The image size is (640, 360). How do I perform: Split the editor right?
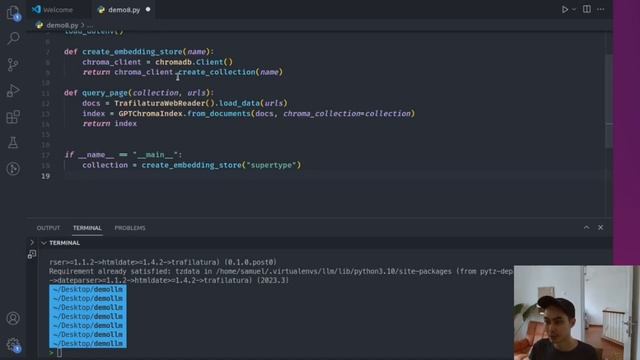click(x=587, y=9)
